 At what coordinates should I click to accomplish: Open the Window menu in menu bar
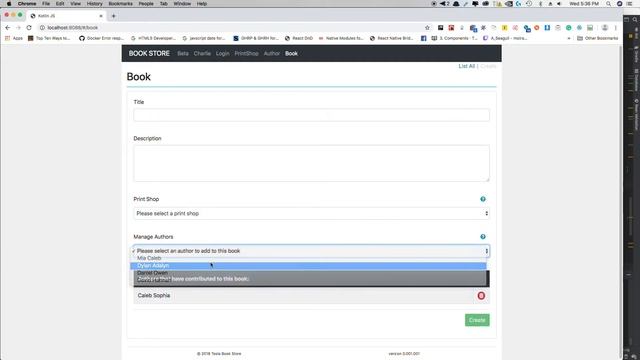pyautogui.click(x=182, y=4)
